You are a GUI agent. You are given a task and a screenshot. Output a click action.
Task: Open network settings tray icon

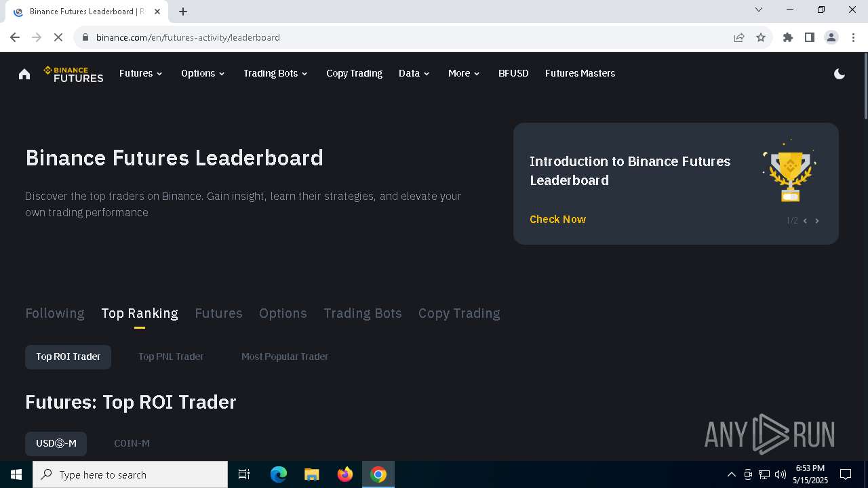coord(764,474)
